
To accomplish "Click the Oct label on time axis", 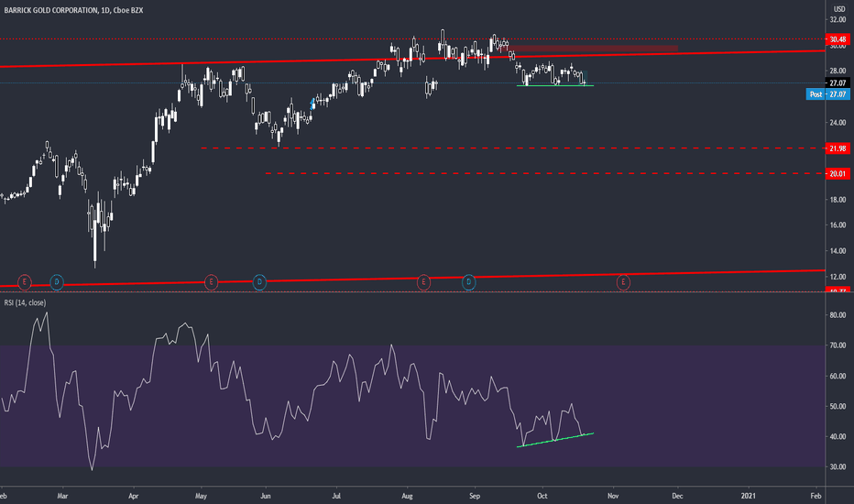I will pos(542,496).
